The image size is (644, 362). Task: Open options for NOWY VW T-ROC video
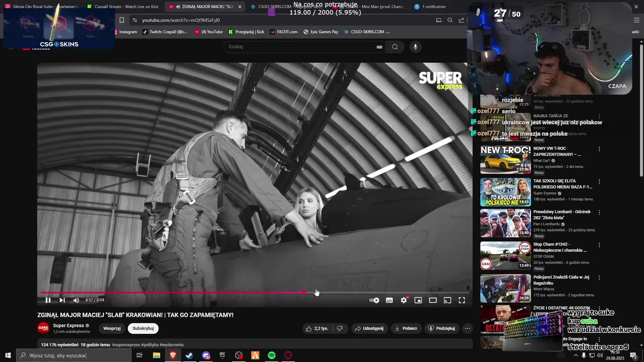[x=599, y=149]
